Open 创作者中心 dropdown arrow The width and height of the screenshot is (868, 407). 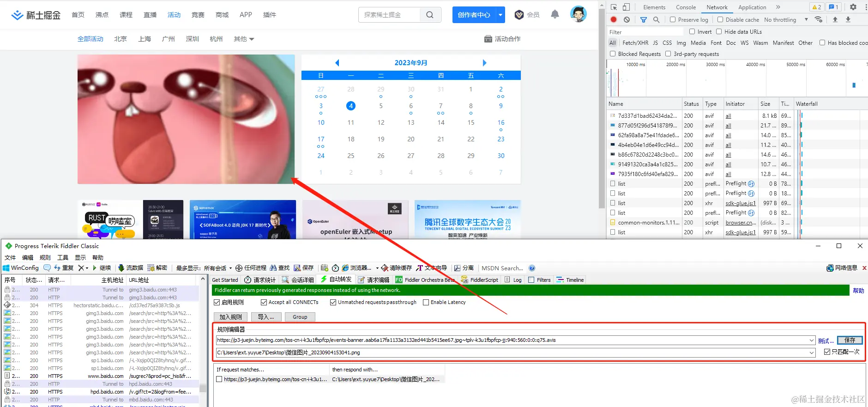pos(500,15)
